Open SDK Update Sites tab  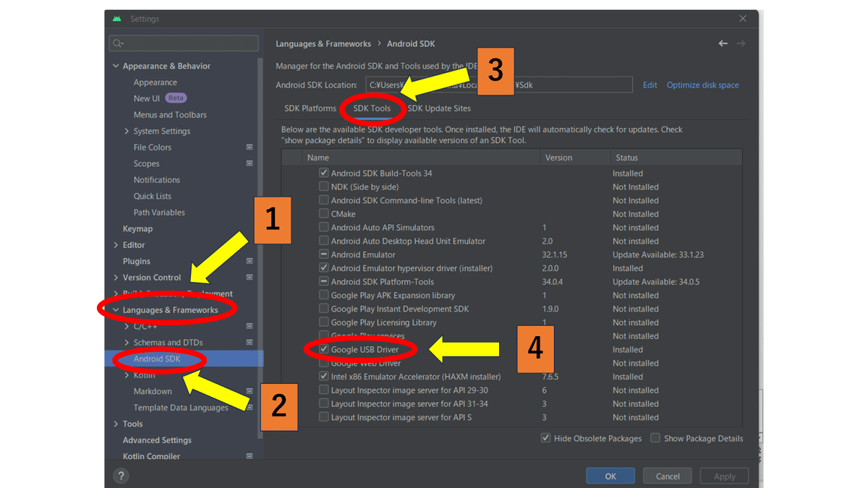point(439,108)
